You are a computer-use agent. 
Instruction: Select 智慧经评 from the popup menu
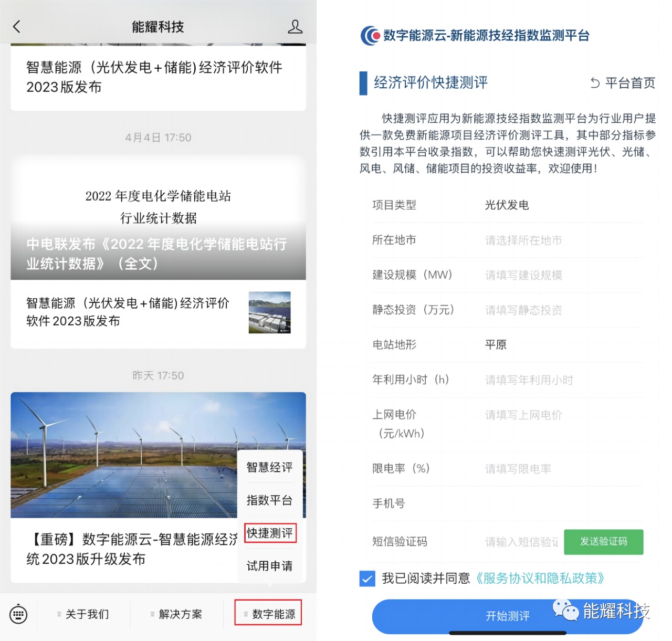coord(270,467)
